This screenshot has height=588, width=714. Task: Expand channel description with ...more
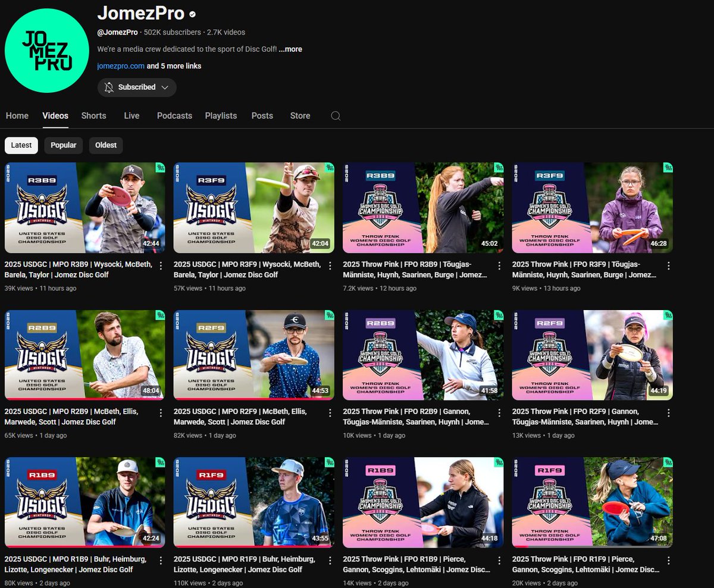290,49
